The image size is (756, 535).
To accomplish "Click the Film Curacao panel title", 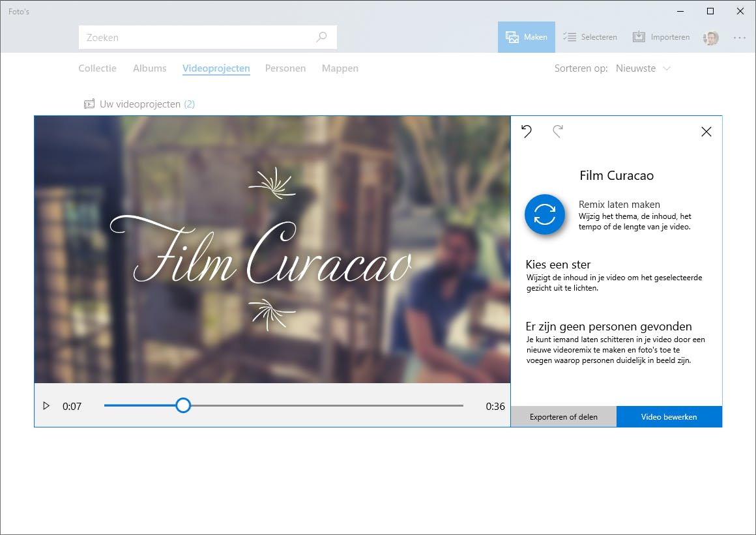I will coord(617,175).
